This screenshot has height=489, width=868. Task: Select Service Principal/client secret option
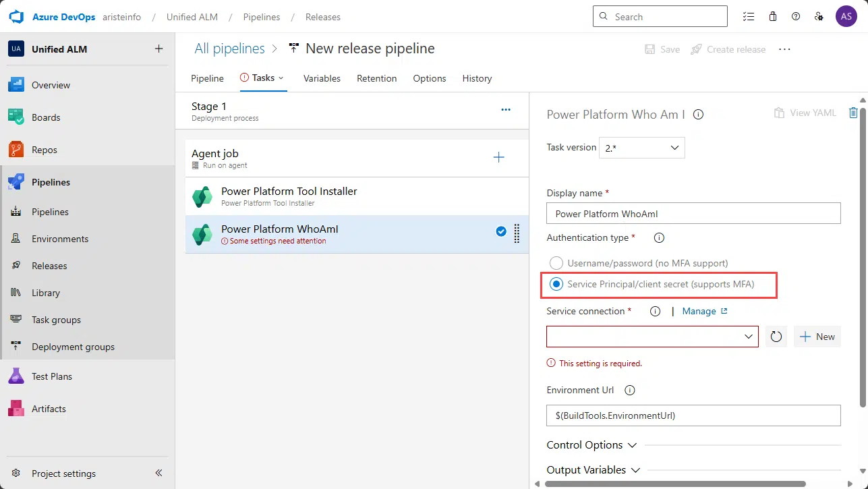pos(556,285)
